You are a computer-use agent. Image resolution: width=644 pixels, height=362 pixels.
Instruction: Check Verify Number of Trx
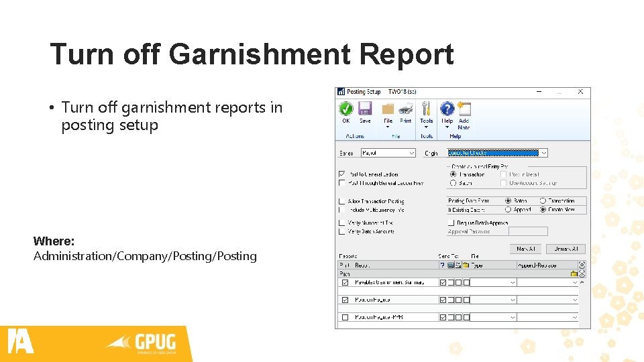click(x=341, y=223)
